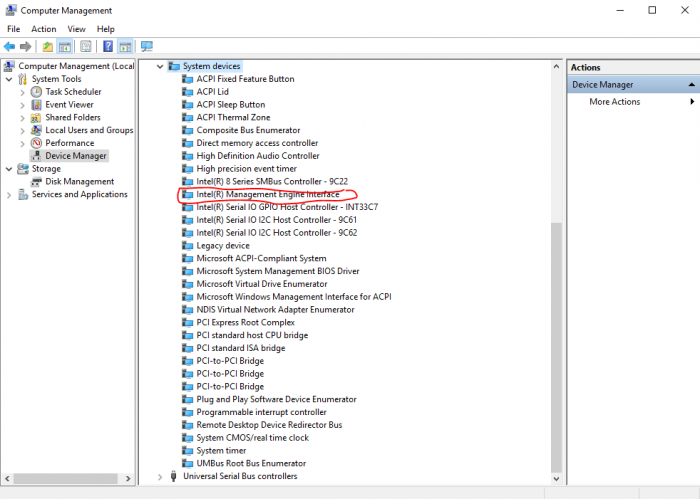Click the Services and Applications icon

[23, 195]
